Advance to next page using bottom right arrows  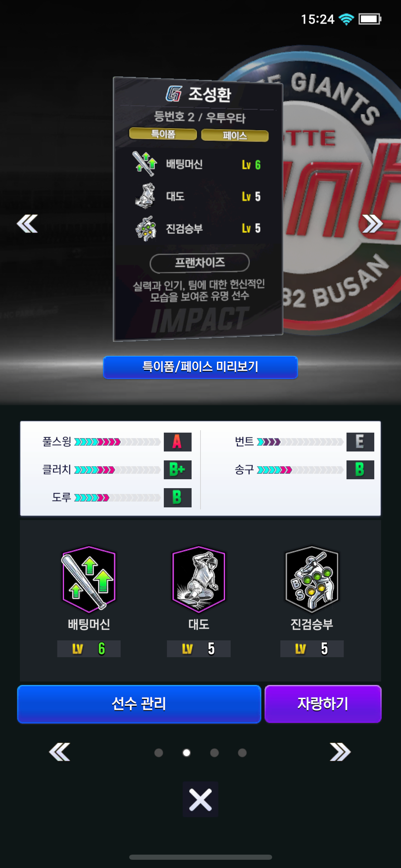click(x=340, y=752)
